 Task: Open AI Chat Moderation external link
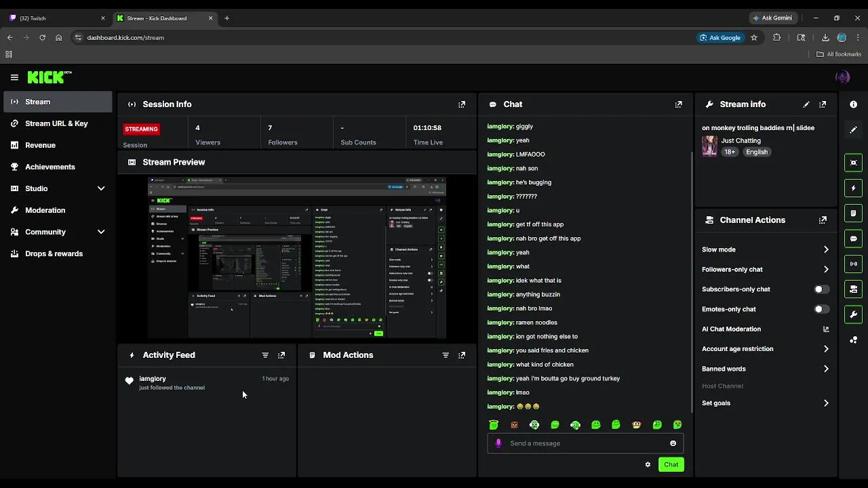826,329
